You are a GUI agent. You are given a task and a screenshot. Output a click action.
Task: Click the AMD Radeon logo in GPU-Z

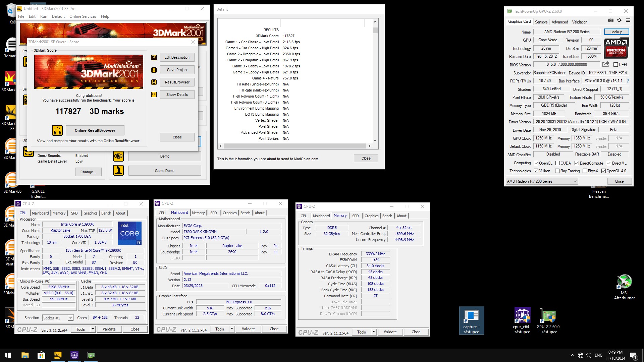(616, 48)
